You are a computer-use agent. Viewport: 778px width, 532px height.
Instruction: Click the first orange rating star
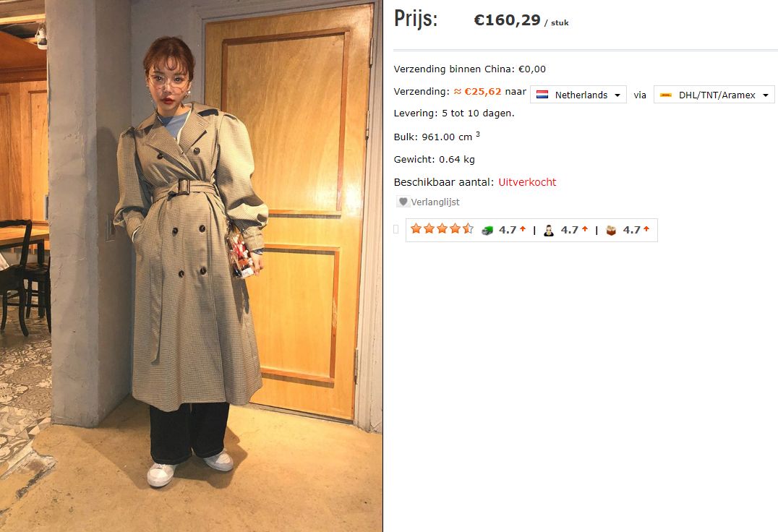coord(416,228)
